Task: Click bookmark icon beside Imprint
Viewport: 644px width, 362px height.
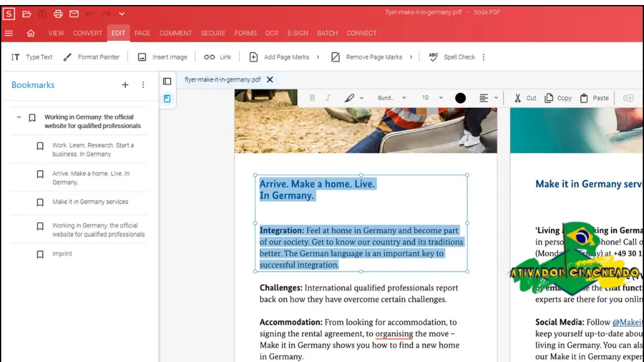Action: tap(40, 255)
